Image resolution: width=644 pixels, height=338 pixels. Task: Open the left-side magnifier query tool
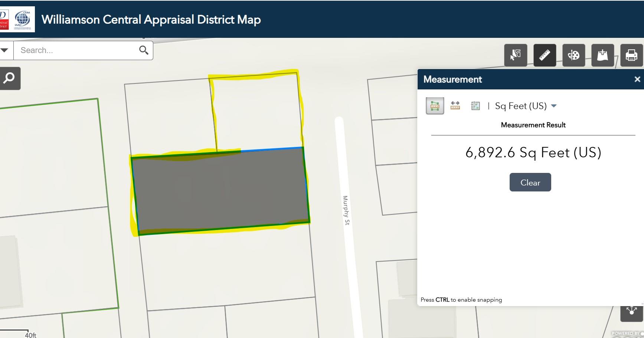coord(9,78)
